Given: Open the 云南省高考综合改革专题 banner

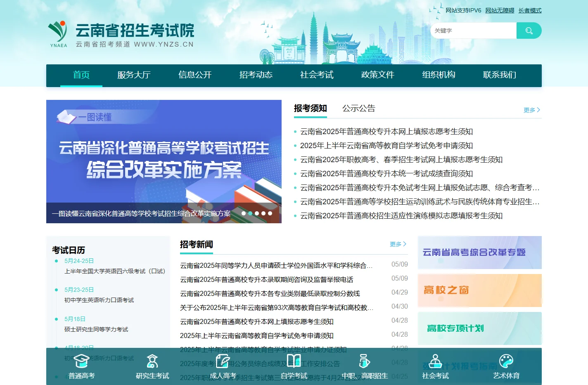Looking at the screenshot, I should 480,253.
